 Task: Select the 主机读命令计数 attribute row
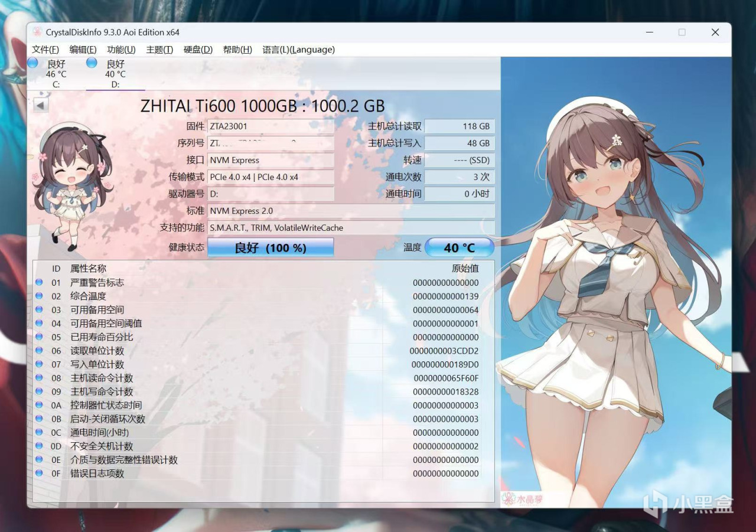[258, 378]
